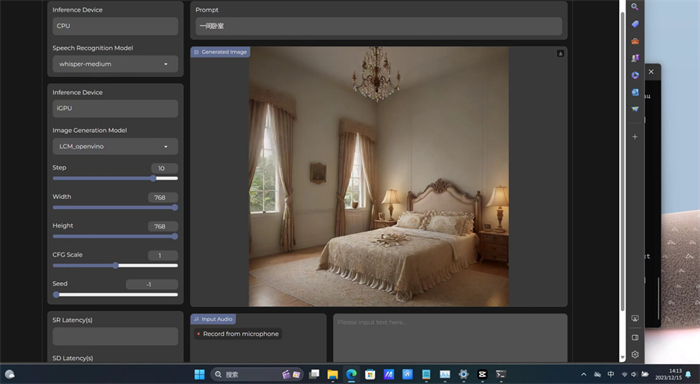This screenshot has width=700, height=384.
Task: Click the Input Audio label tag
Action: point(213,319)
